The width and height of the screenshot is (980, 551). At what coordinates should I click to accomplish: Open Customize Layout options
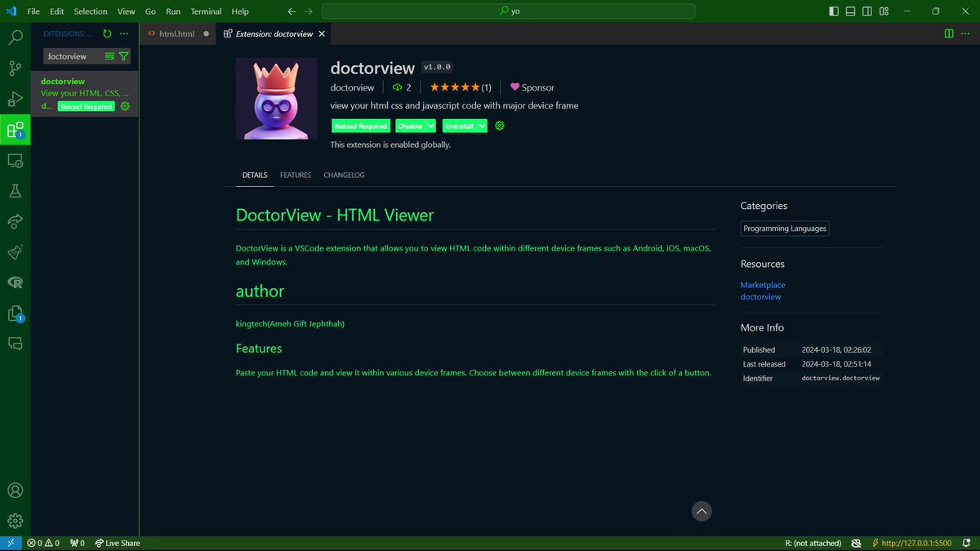coord(885,11)
